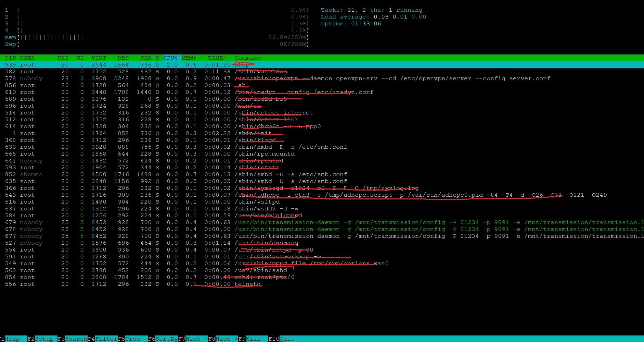Image resolution: width=644 pixels, height=342 pixels.
Task: Open F6 SortBy menu
Action: [163, 339]
